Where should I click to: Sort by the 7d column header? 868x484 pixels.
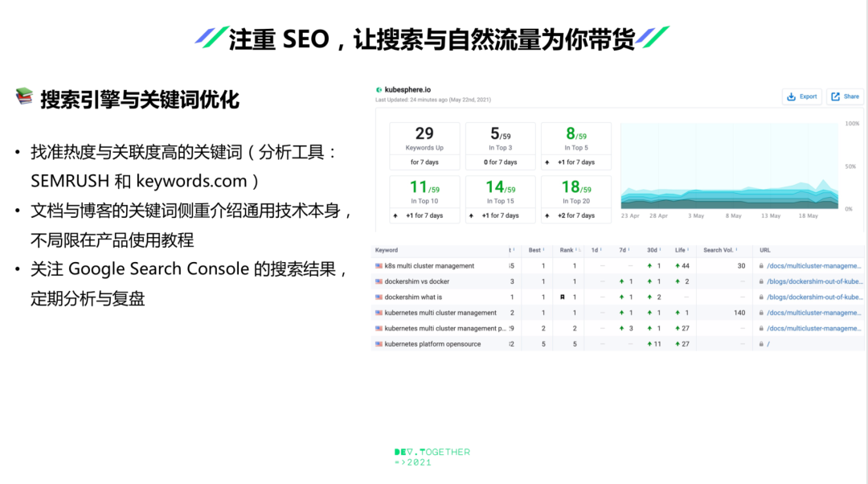point(624,250)
